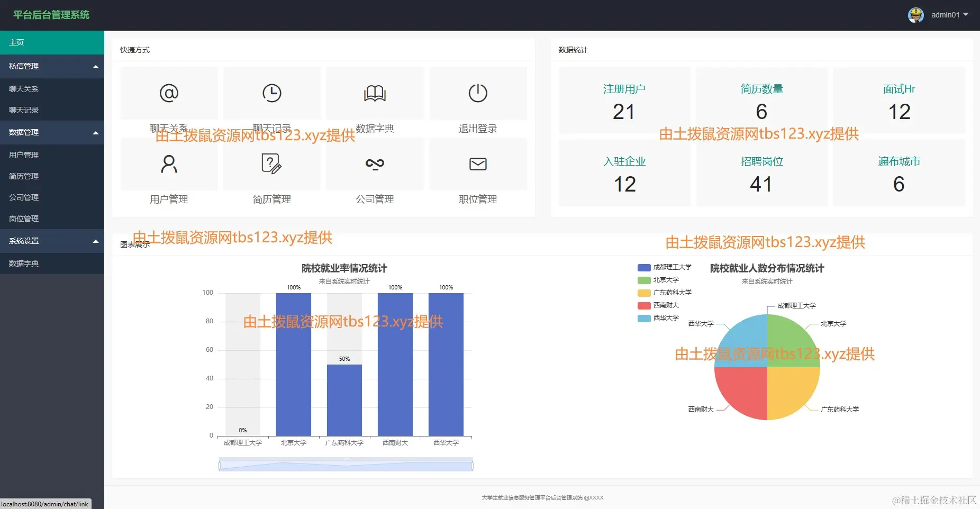Open the book data dictionary shortcut icon
Viewport: 980px width, 509px height.
[375, 93]
